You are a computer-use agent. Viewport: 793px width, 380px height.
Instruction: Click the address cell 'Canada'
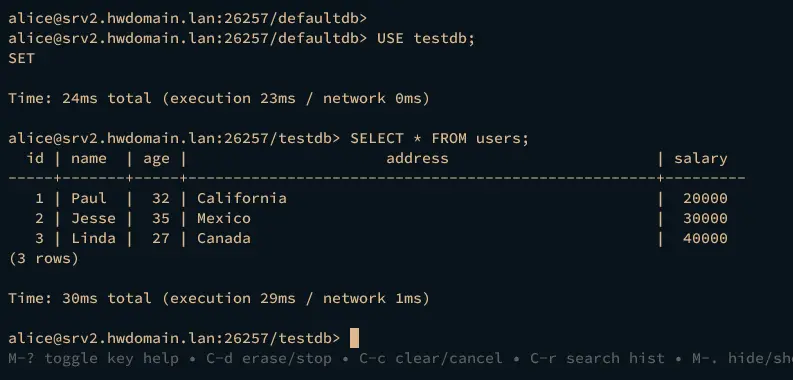pyautogui.click(x=224, y=238)
